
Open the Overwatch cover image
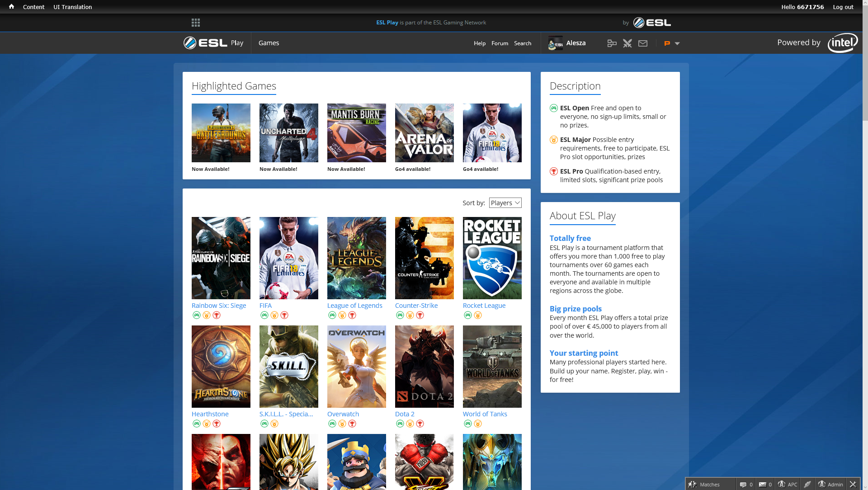357,367
